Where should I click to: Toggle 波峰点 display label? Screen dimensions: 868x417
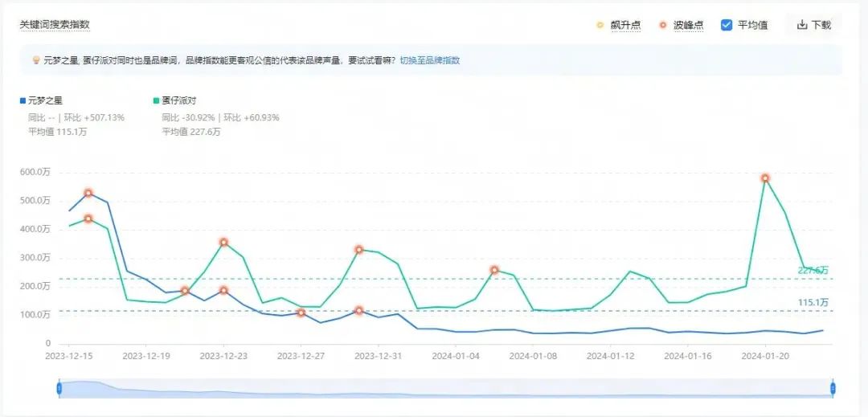[687, 25]
